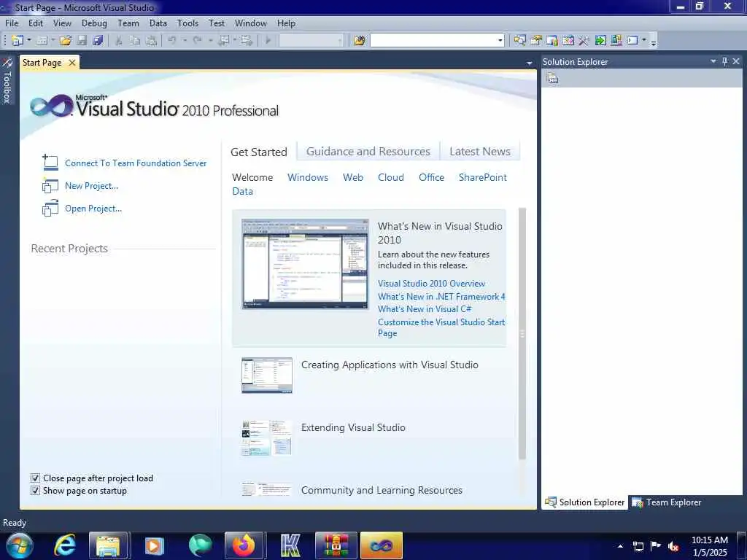Close the Start Page tab
This screenshot has height=560, width=747.
tap(72, 63)
